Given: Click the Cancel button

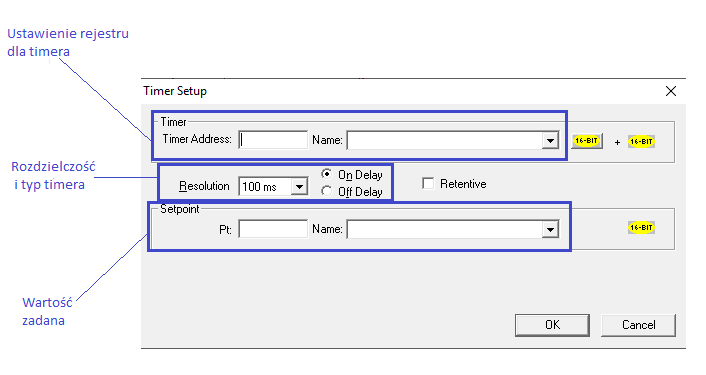Looking at the screenshot, I should pos(638,325).
